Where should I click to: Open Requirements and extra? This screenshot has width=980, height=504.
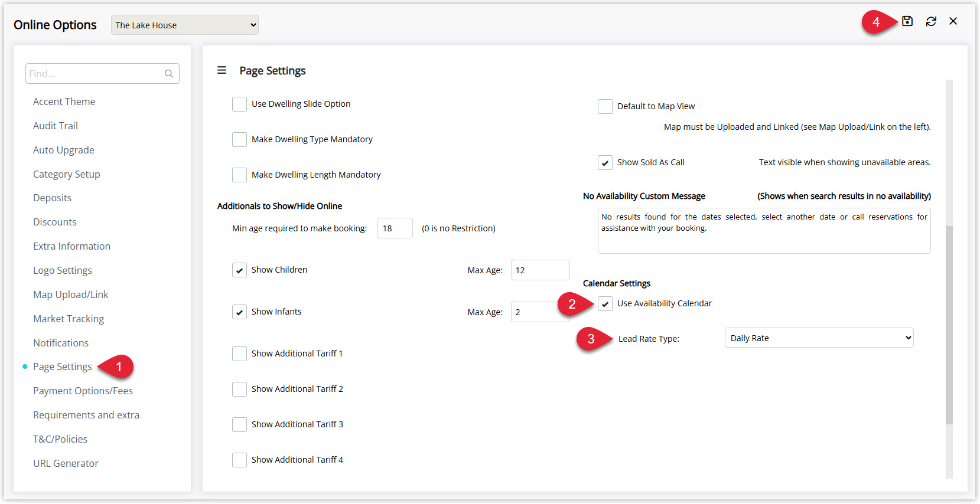point(86,415)
